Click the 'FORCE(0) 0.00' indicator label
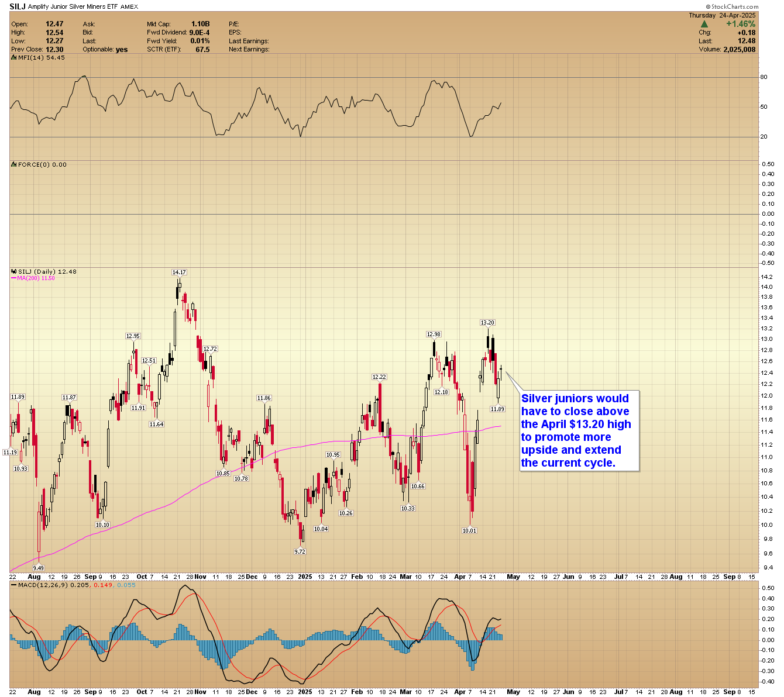Viewport: 784px width, 697px height. tap(42, 164)
